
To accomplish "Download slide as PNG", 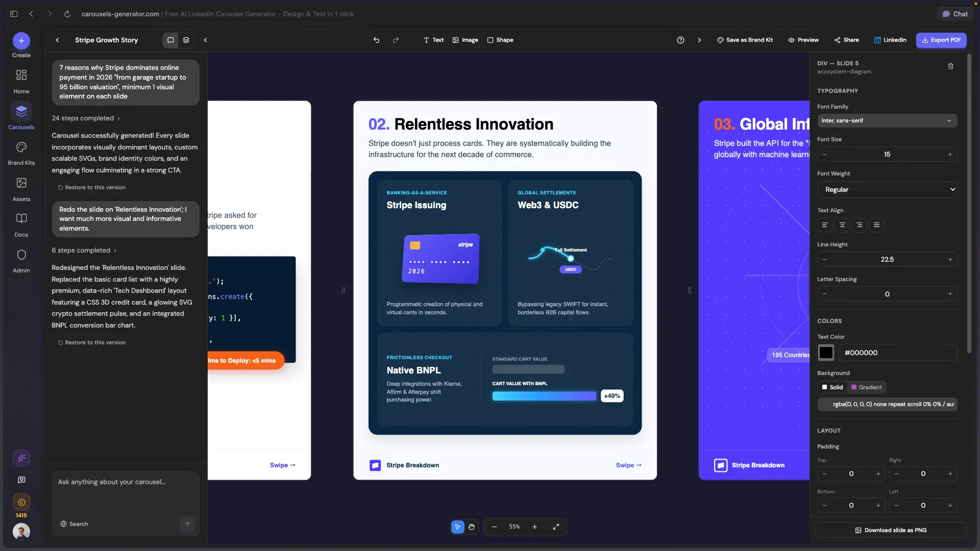I will [891, 531].
